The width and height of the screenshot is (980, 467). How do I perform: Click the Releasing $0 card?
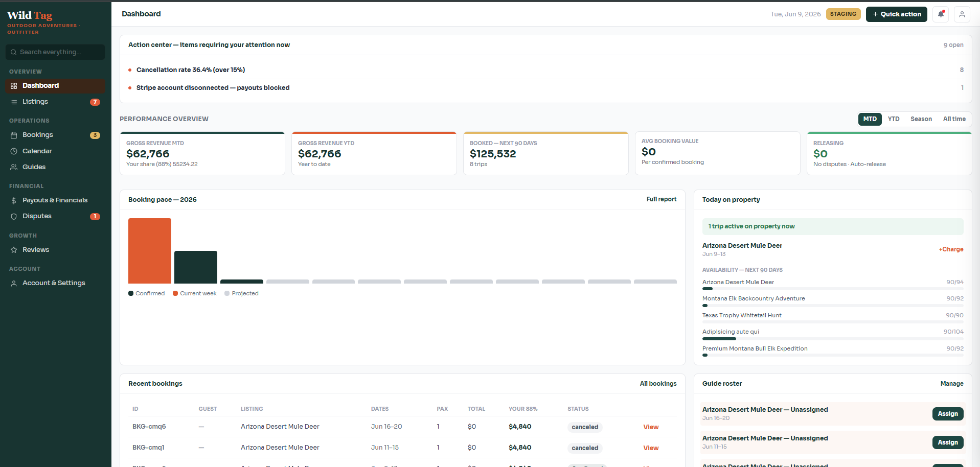pyautogui.click(x=890, y=153)
